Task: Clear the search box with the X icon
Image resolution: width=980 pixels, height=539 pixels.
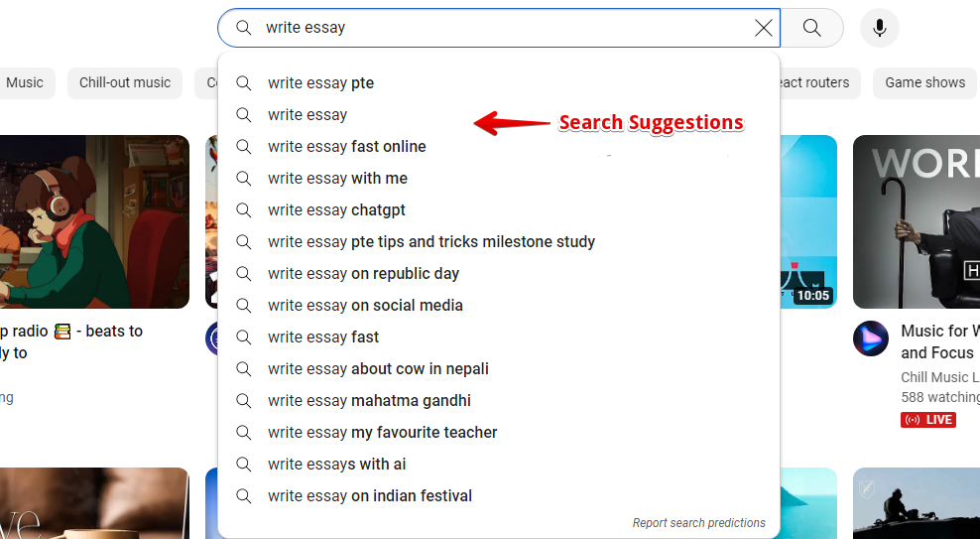Action: pyautogui.click(x=764, y=28)
